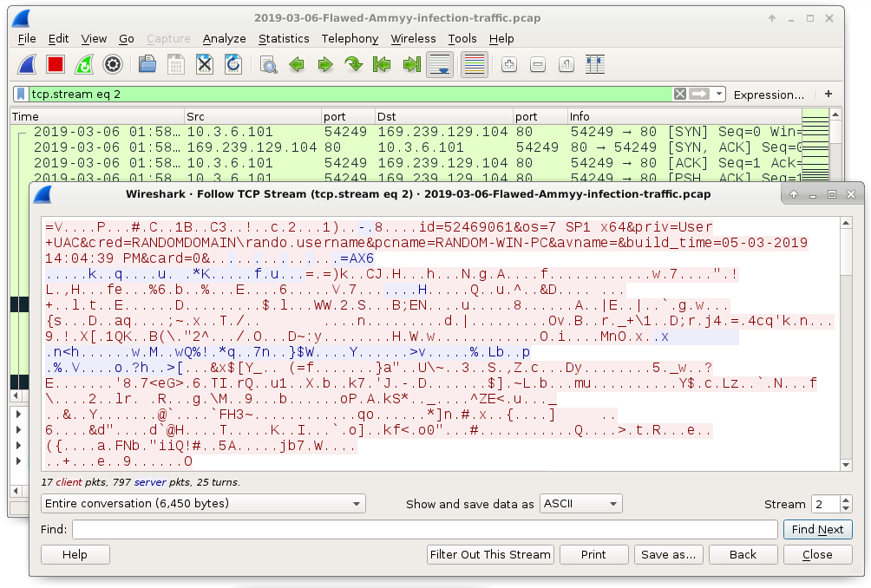Select the packet row with [SYN, ACK] info

coord(406,147)
